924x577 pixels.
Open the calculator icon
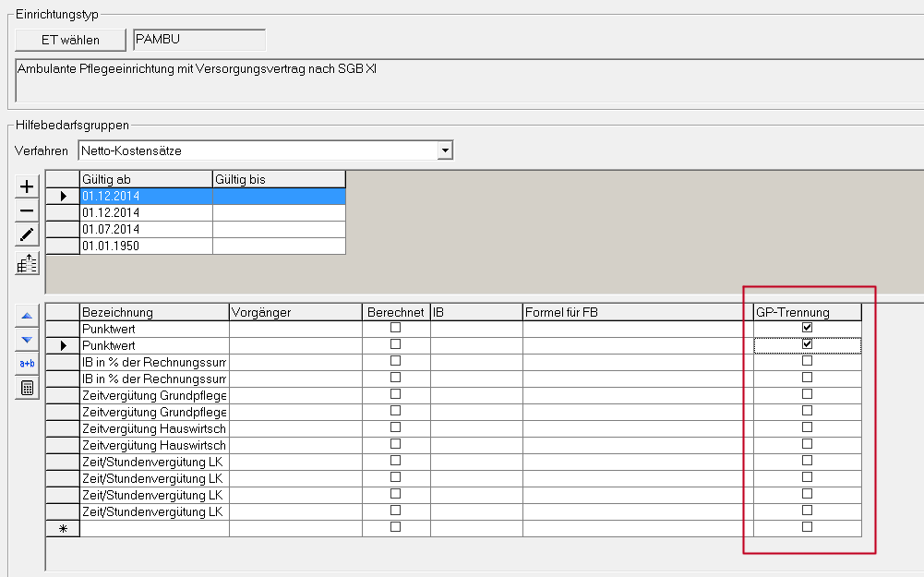point(27,388)
